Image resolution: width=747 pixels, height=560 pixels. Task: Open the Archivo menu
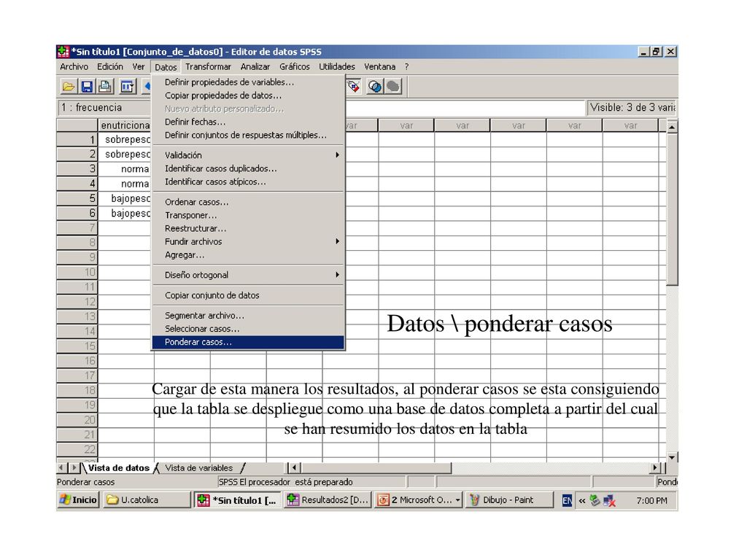coord(74,66)
